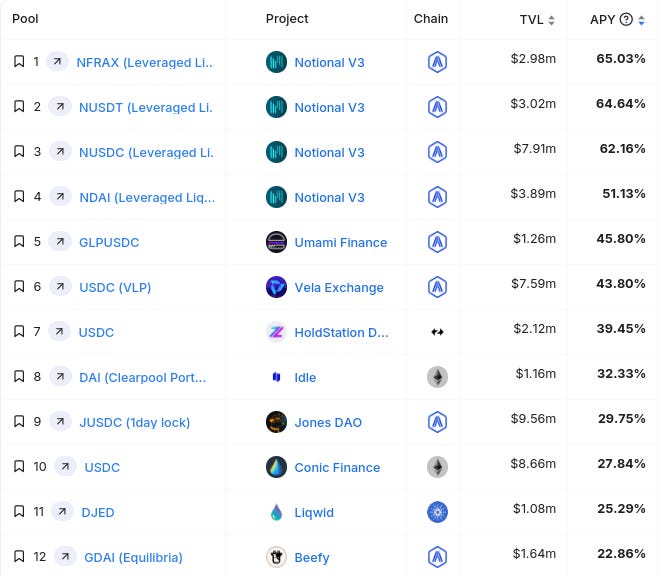Viewport: 660px width, 576px height.
Task: Click Ethereum chain icon in Idle row
Action: pos(437,377)
